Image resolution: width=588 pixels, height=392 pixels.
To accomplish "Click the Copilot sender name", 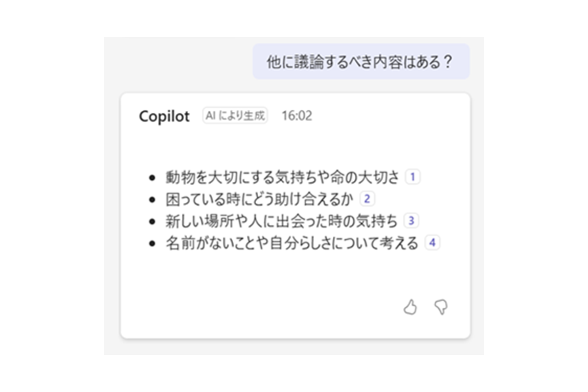I will pos(164,116).
